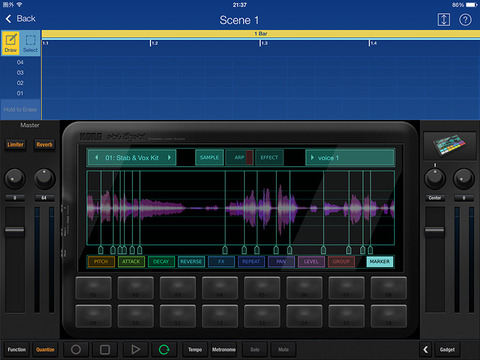480x360 pixels.
Task: Open the EFFECT tab
Action: [269, 157]
